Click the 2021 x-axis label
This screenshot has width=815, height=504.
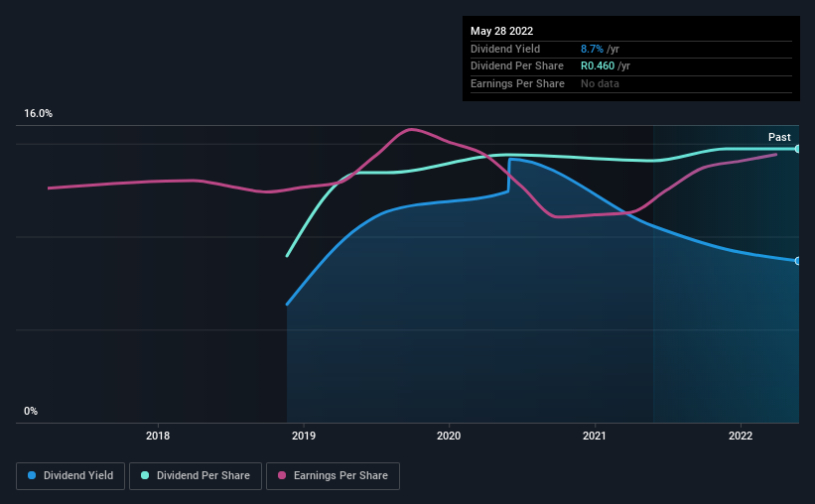(x=595, y=436)
